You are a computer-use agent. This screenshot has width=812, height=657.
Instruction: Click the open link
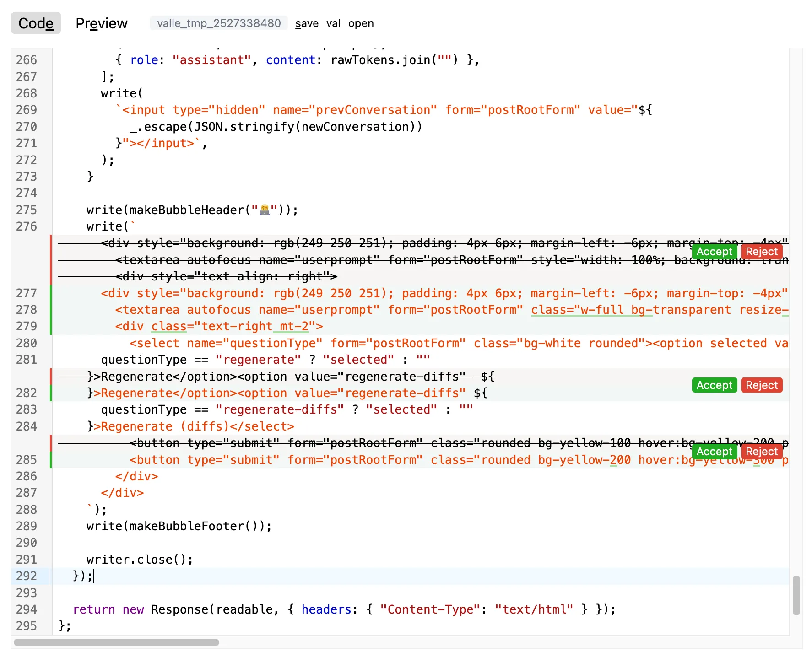pyautogui.click(x=361, y=23)
